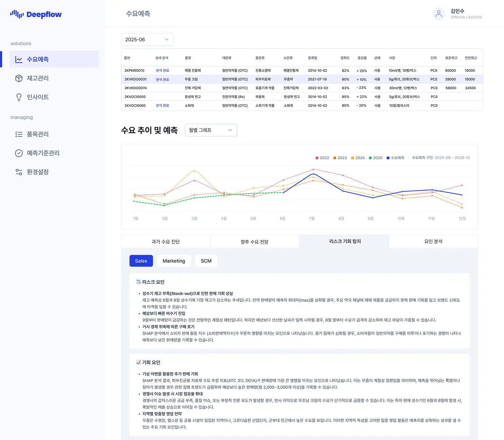Select table row 2KVOCI0050
The image size is (504, 440).
coord(302,97)
